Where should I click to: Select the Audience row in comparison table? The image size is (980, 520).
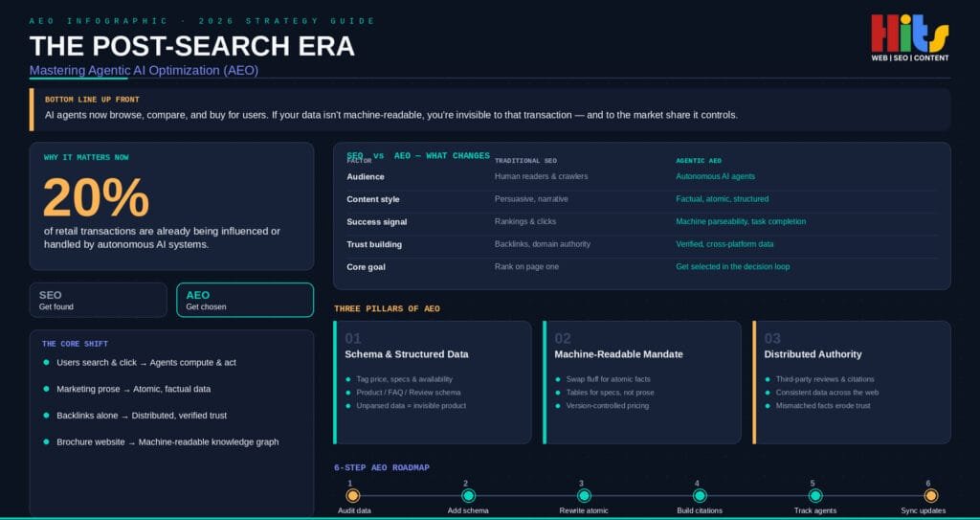pyautogui.click(x=642, y=177)
